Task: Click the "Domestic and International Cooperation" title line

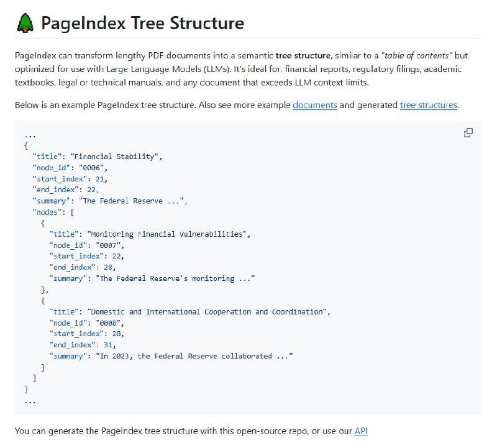Action: pyautogui.click(x=190, y=311)
